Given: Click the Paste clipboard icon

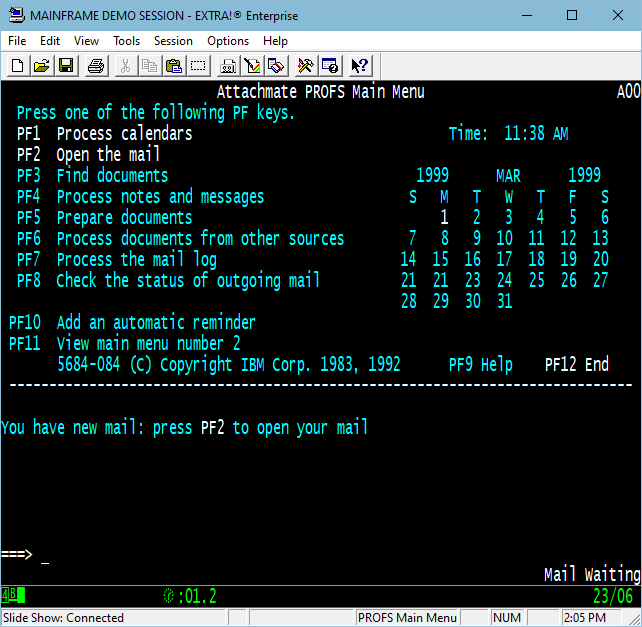Looking at the screenshot, I should 174,66.
